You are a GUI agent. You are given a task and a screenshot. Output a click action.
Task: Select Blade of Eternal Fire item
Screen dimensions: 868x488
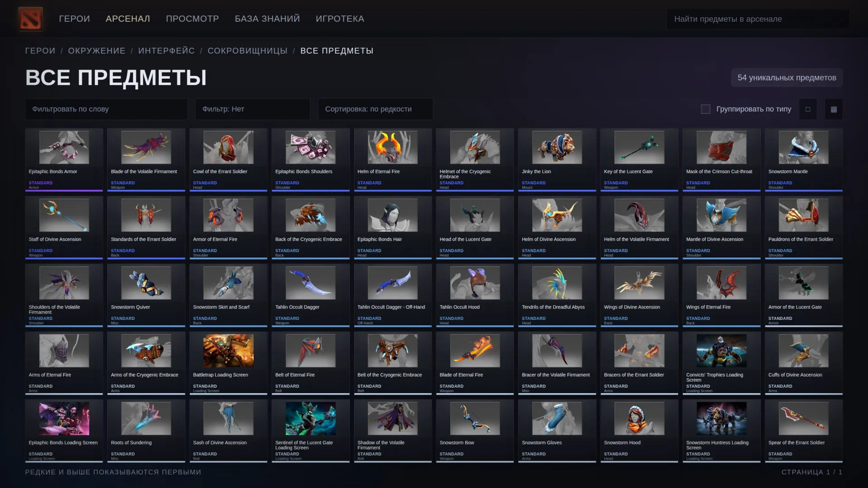[475, 363]
